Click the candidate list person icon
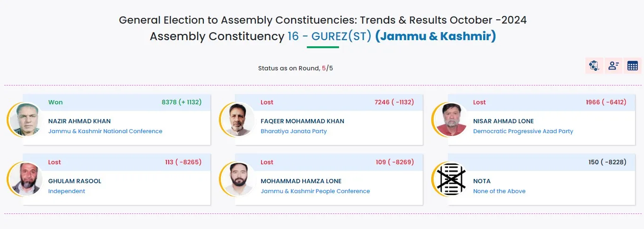Image resolution: width=644 pixels, height=229 pixels. [x=613, y=66]
